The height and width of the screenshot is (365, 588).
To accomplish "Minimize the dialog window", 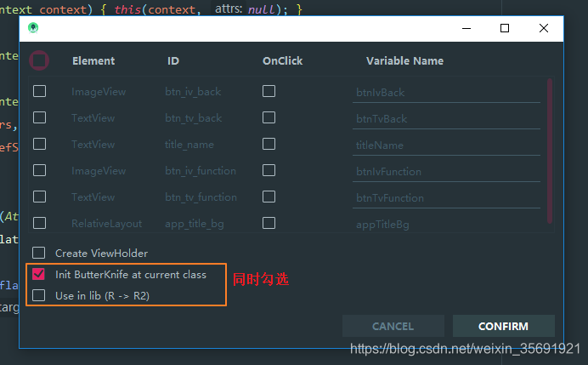I will [466, 29].
